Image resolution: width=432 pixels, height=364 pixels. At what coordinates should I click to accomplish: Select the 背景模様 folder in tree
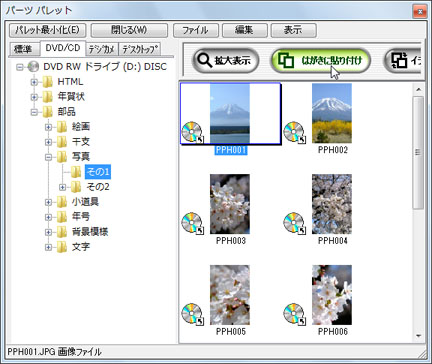[90, 232]
